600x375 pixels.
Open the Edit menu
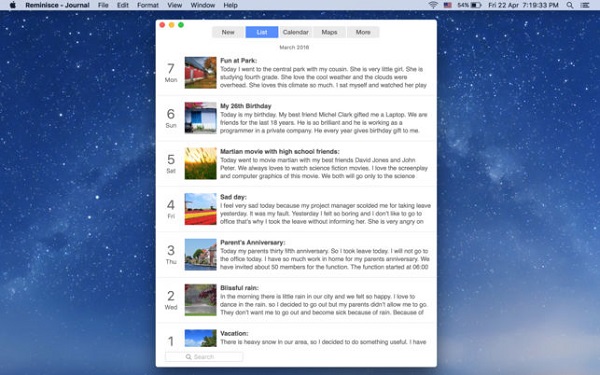pyautogui.click(x=123, y=5)
